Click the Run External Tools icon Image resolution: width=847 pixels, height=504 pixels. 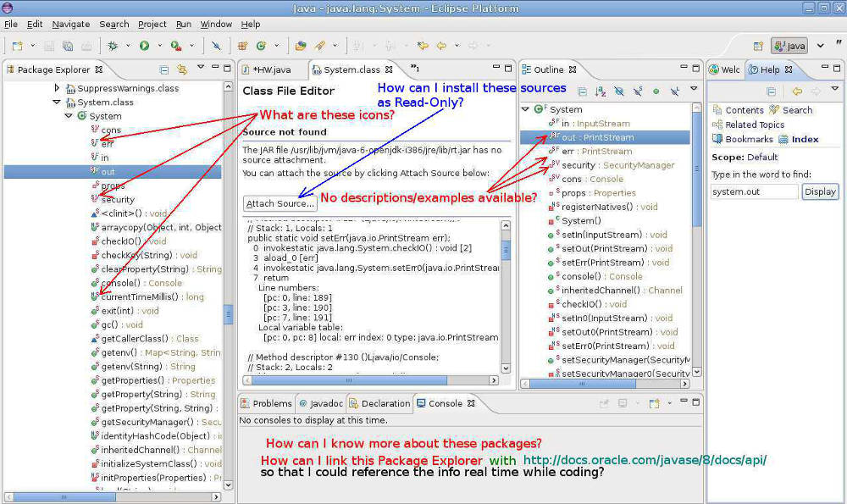pyautogui.click(x=175, y=46)
